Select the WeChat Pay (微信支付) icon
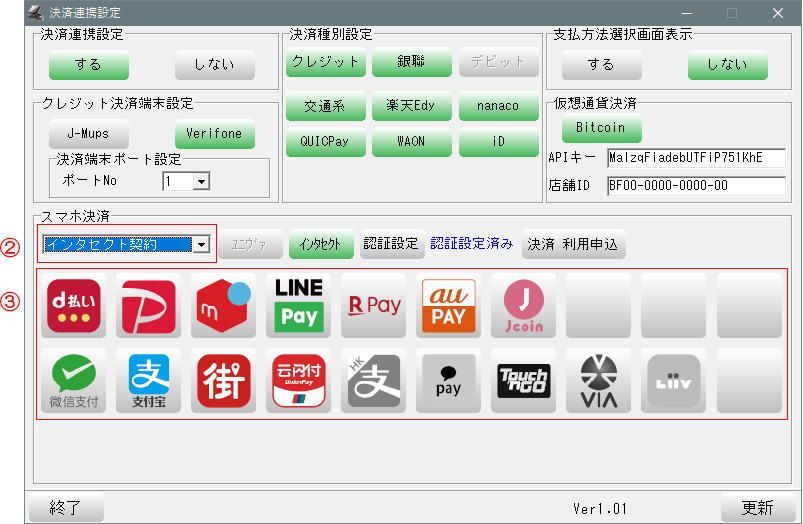803x524 pixels. (75, 381)
